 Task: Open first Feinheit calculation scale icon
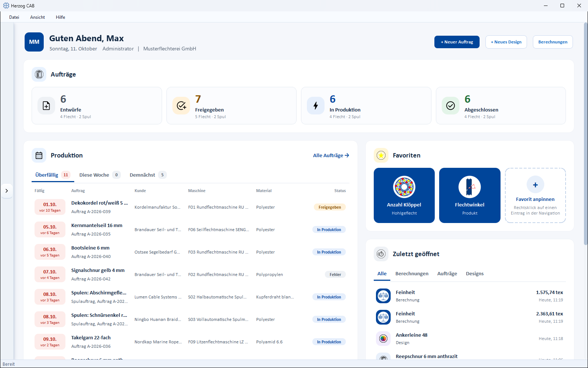[x=383, y=296]
